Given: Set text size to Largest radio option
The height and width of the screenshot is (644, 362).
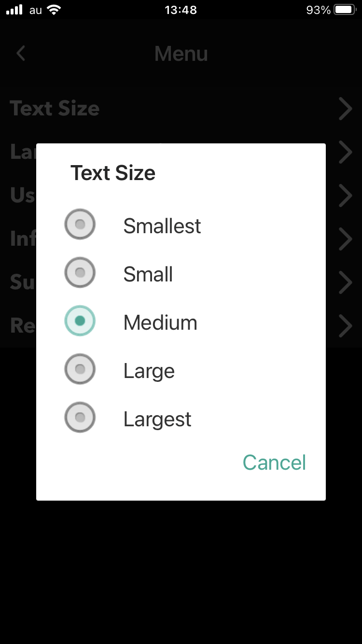Looking at the screenshot, I should pyautogui.click(x=80, y=418).
